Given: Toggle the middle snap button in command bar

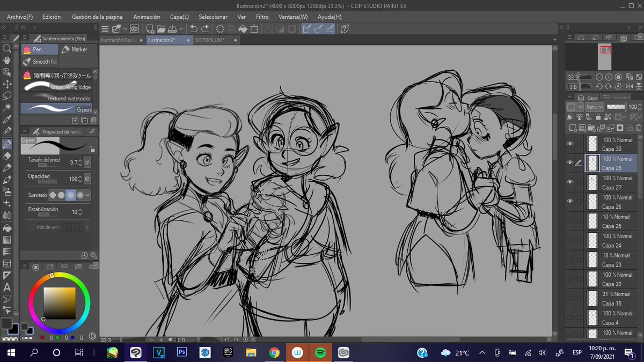Looking at the screenshot, I should coord(319,29).
